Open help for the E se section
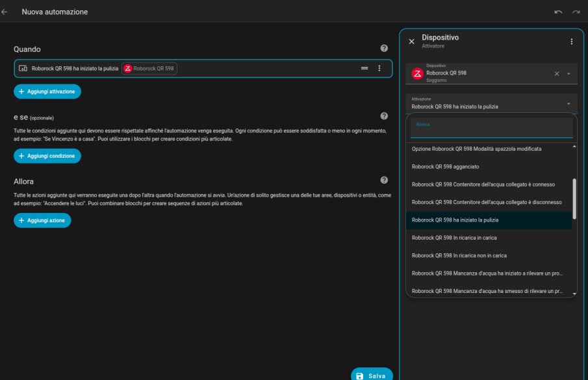Image resolution: width=588 pixels, height=380 pixels. pos(384,116)
